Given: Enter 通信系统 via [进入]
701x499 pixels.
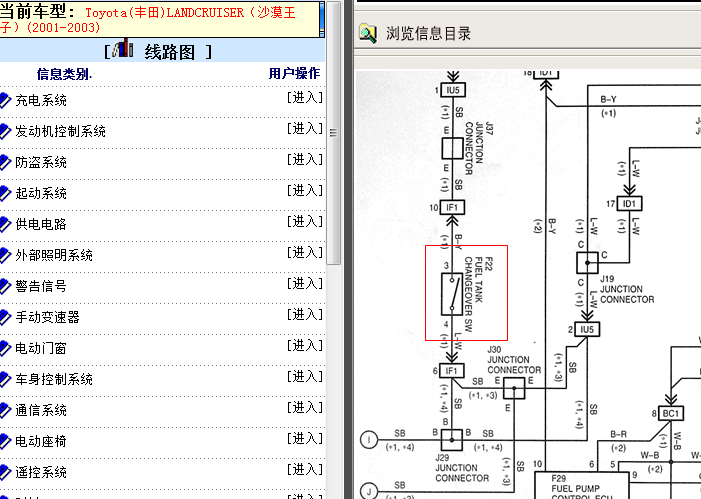Looking at the screenshot, I should coord(304,407).
